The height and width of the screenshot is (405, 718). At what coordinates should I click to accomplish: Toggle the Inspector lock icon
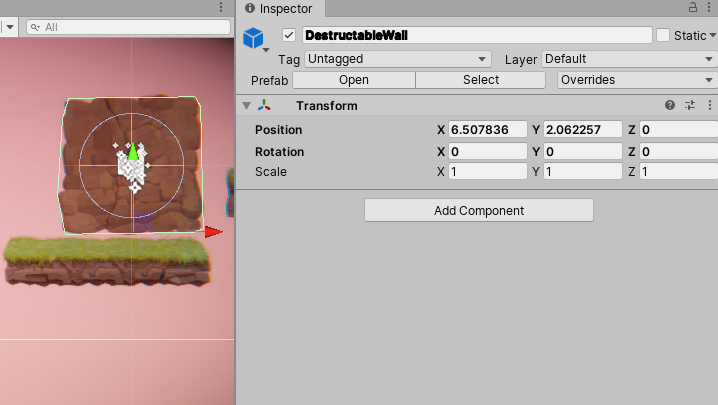coord(692,8)
